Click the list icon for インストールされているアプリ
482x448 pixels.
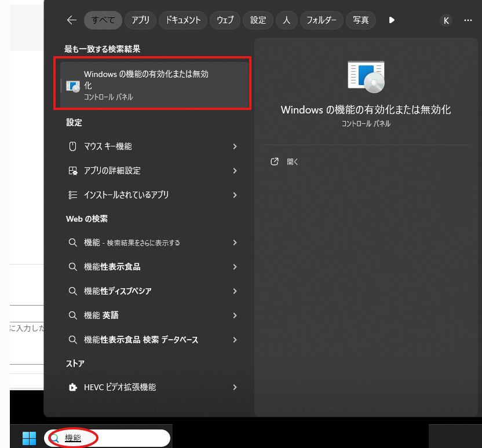click(x=73, y=195)
